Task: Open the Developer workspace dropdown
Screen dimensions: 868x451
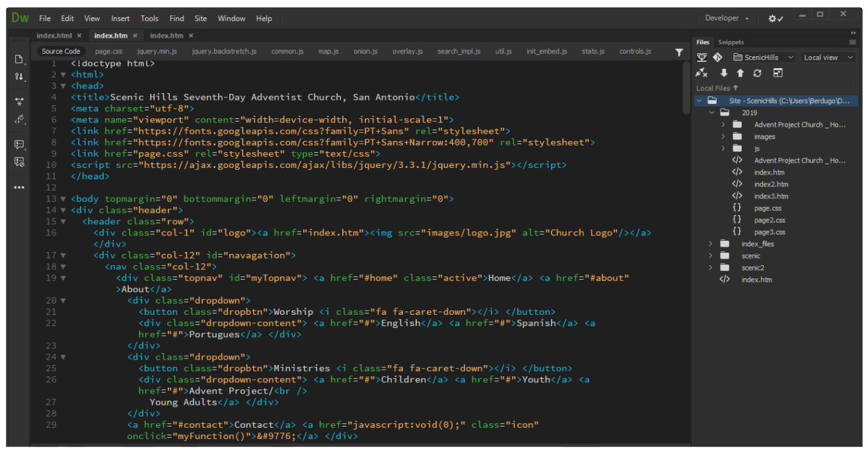Action: click(727, 19)
